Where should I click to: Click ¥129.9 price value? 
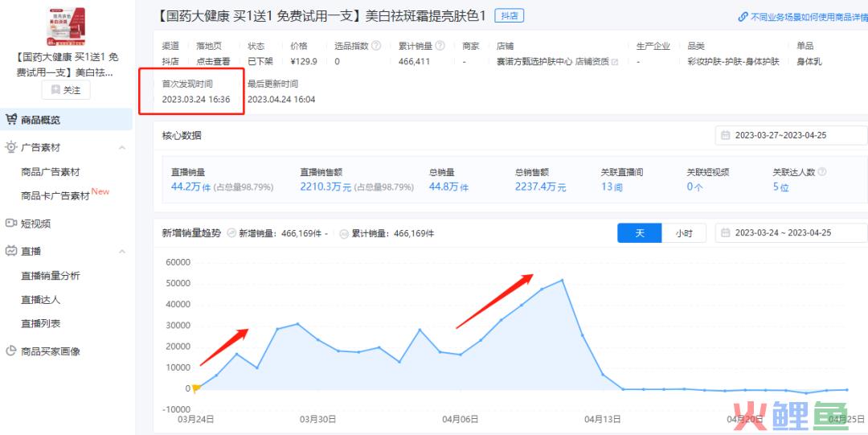tap(304, 61)
